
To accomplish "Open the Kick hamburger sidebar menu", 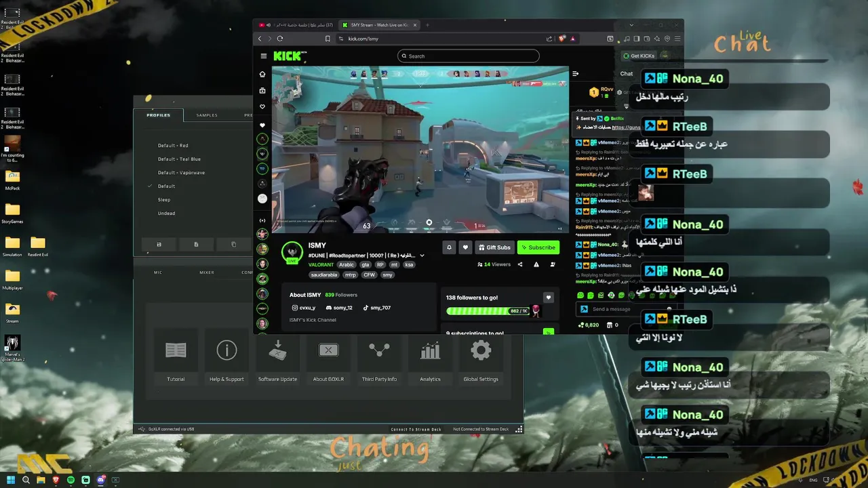I will click(263, 56).
